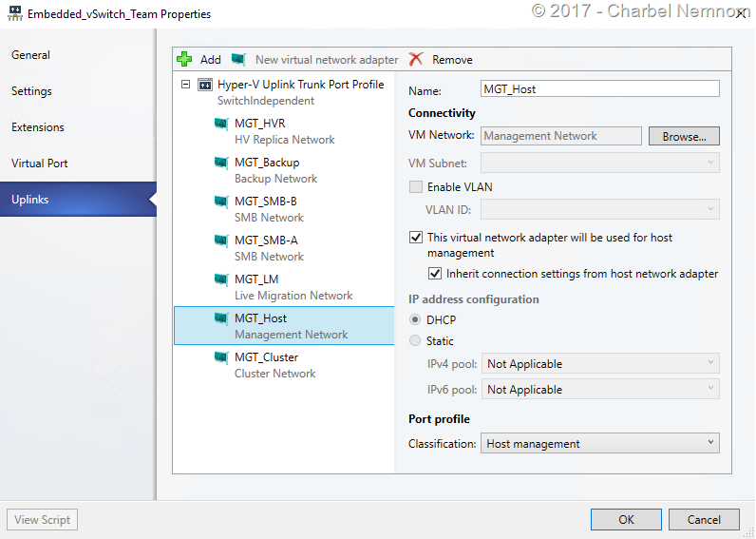Viewport: 756px width, 539px height.
Task: Click the Cancel button
Action: (x=704, y=519)
